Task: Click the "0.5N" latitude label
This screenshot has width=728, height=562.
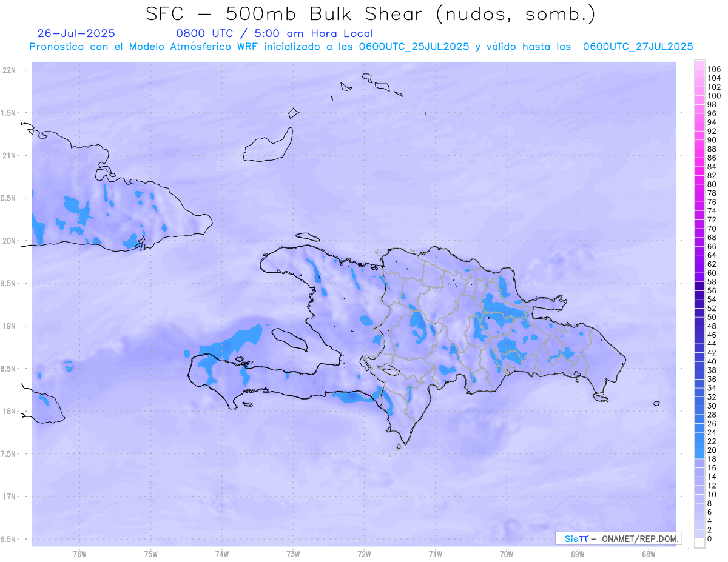Action: pos(8,198)
